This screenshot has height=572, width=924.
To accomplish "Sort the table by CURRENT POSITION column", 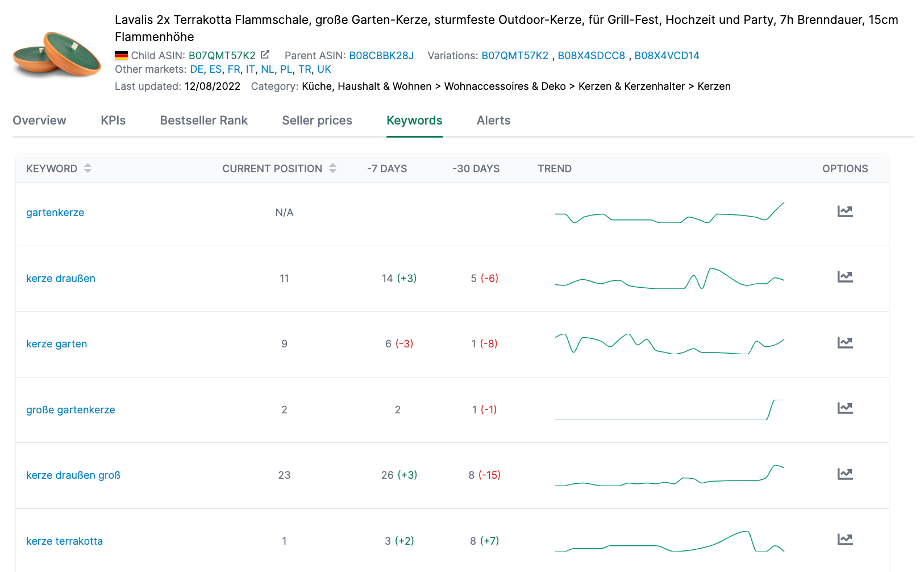I will [x=334, y=168].
